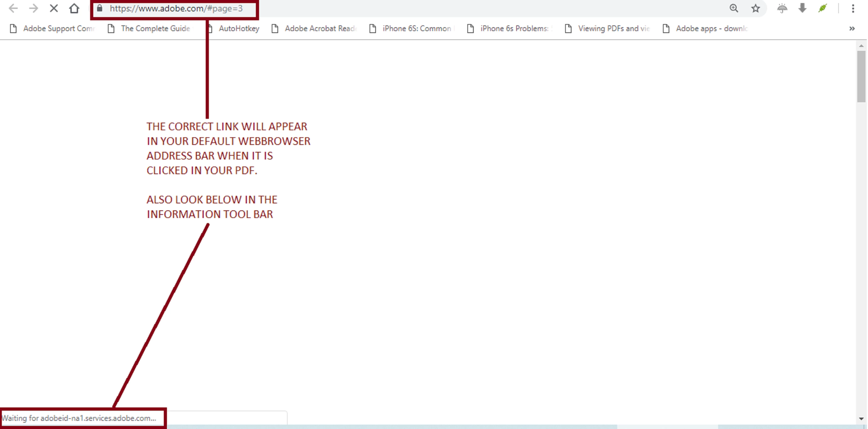Stop page loading with X button

[54, 8]
